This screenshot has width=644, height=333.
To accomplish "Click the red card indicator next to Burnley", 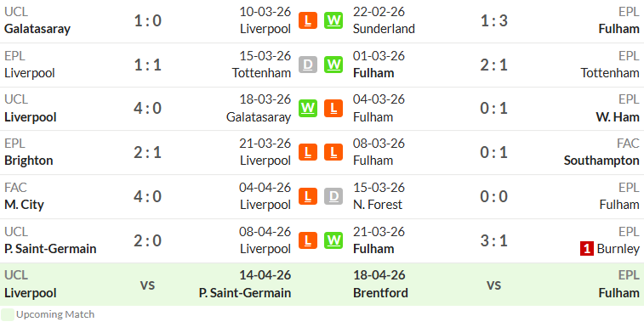I will (x=587, y=249).
